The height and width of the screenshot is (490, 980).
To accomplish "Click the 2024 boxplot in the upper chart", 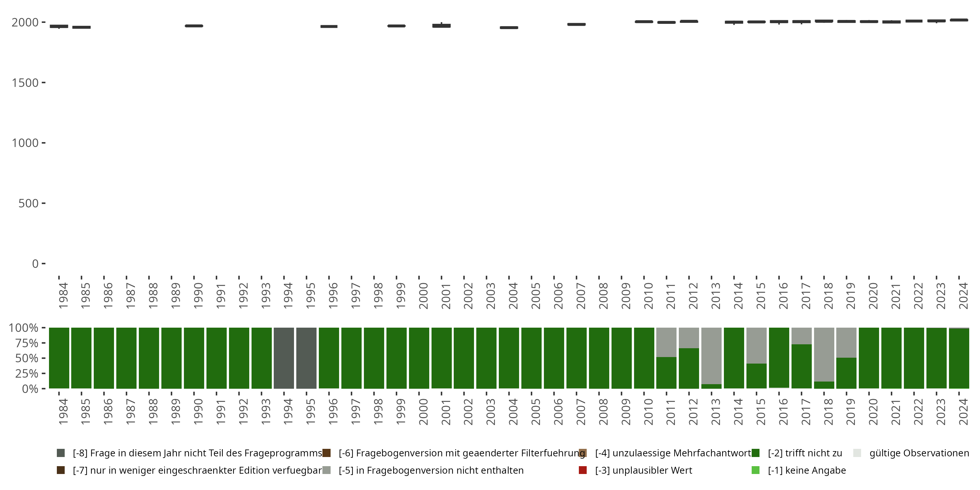I will pyautogui.click(x=959, y=20).
